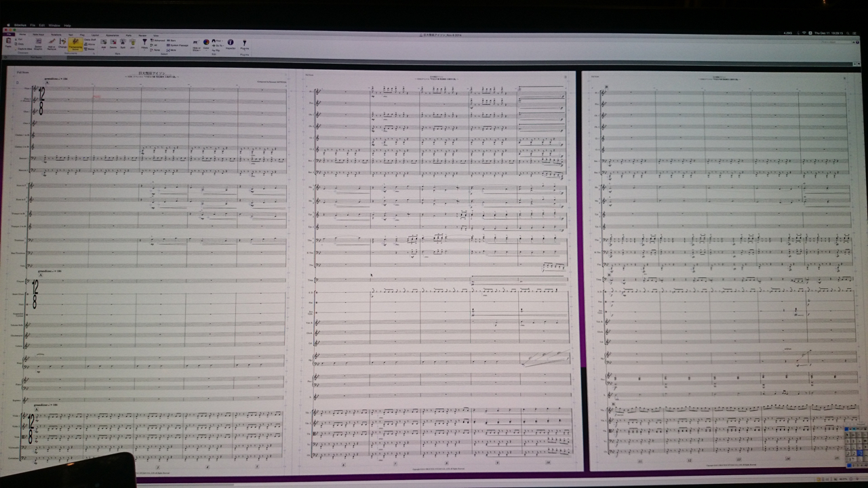Switch to the Layout ribbon tab
Viewport: 868px width, 488px height.
95,34
